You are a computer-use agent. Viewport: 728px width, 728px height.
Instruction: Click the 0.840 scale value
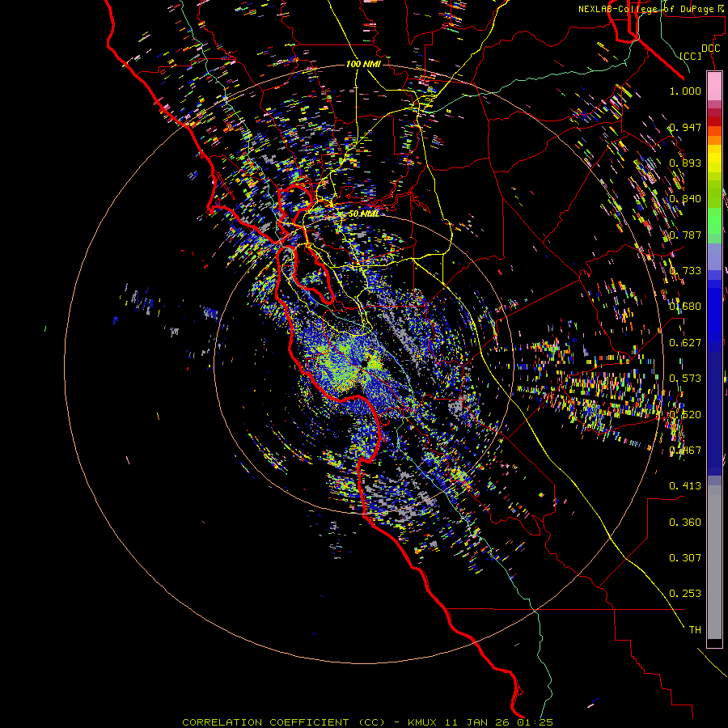685,199
